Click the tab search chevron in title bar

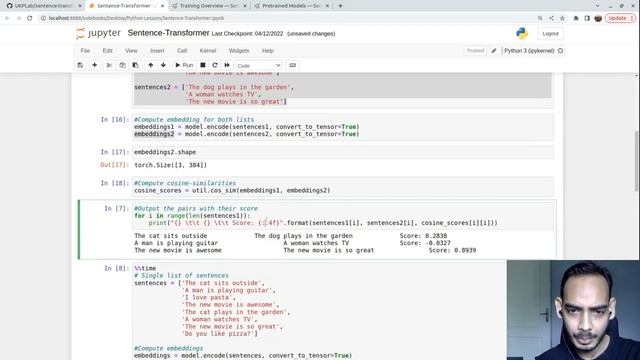598,6
